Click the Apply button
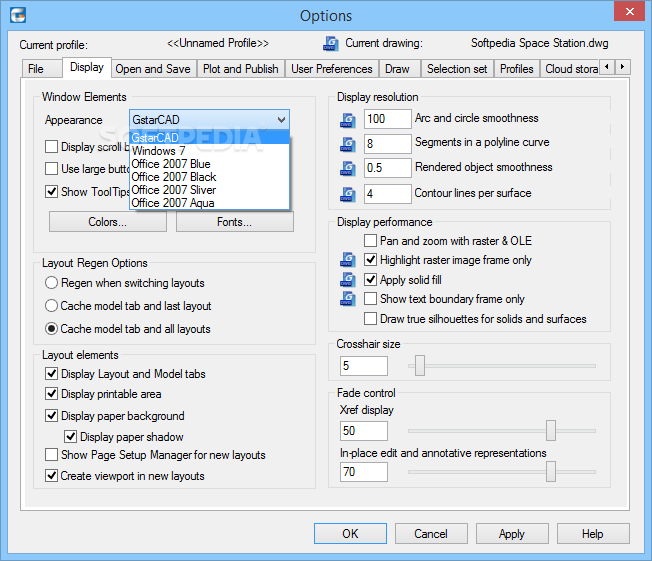This screenshot has height=561, width=652. [x=512, y=534]
